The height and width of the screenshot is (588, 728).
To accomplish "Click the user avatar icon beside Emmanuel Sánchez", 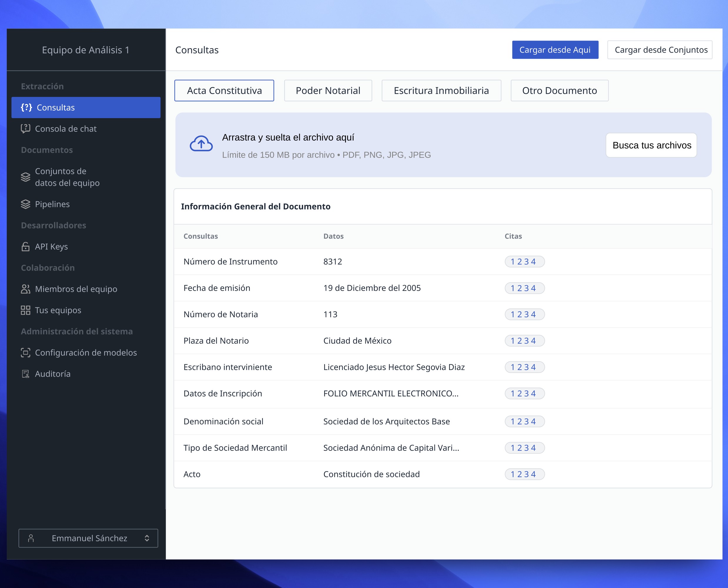I will click(31, 538).
